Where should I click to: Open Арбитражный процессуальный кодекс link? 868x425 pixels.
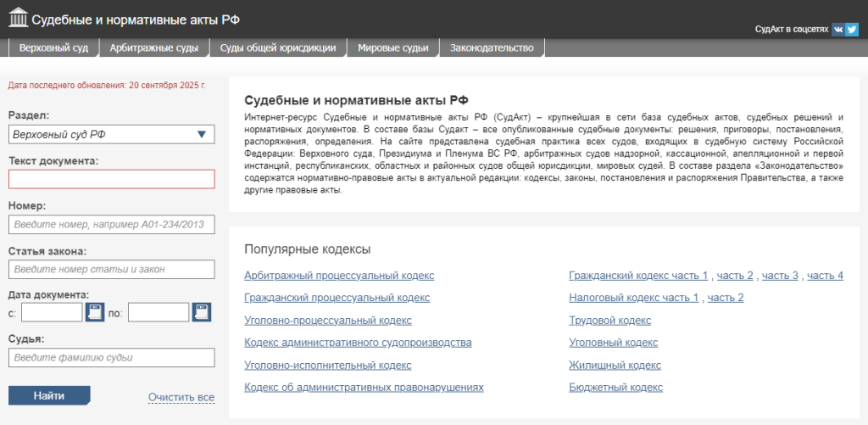pos(339,276)
